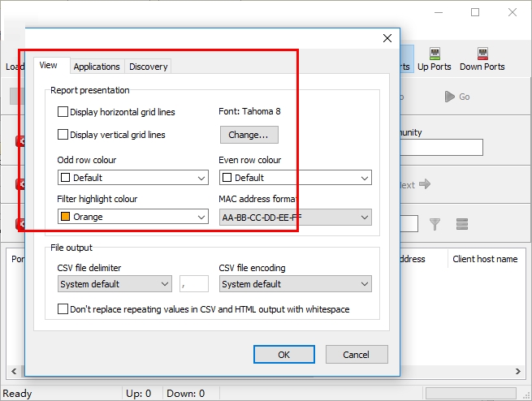Viewport: 532px width, 401px height.
Task: Click the Cancel button
Action: 357,355
